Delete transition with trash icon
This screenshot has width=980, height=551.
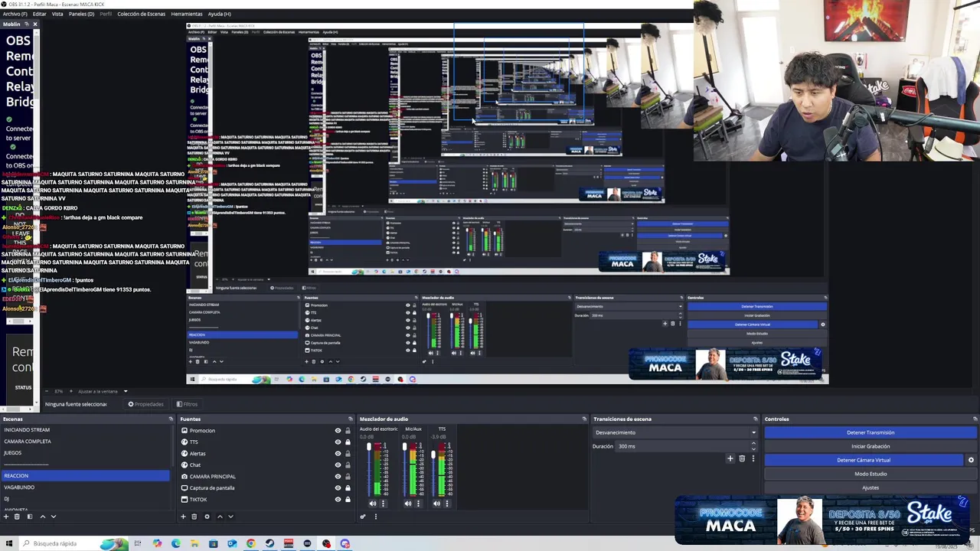[x=742, y=458]
